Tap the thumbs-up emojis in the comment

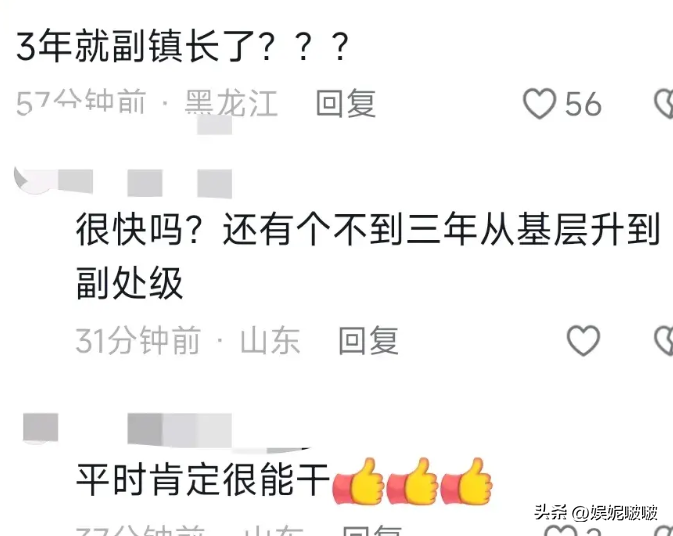click(x=412, y=481)
